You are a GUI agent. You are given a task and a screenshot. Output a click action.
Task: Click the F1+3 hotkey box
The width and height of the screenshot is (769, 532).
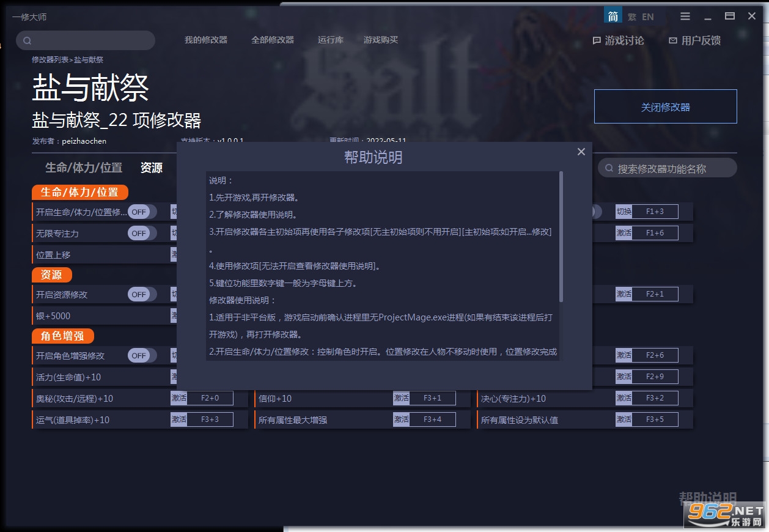(x=655, y=212)
